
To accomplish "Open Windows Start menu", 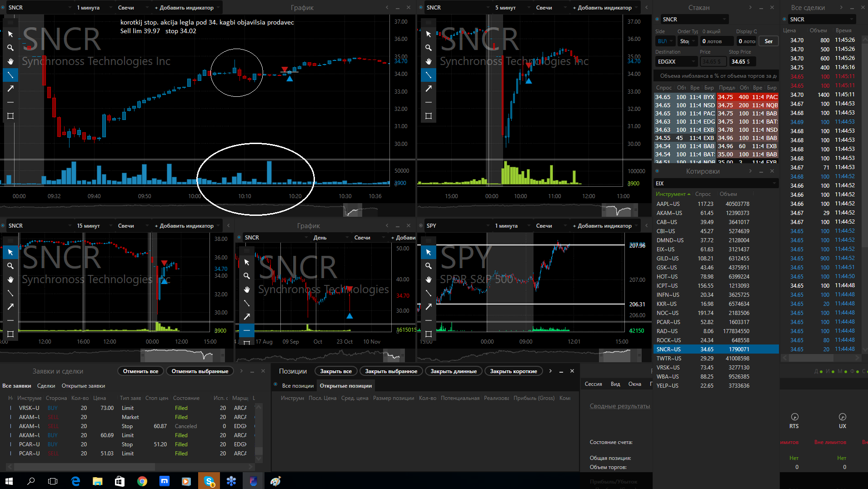I will point(9,481).
